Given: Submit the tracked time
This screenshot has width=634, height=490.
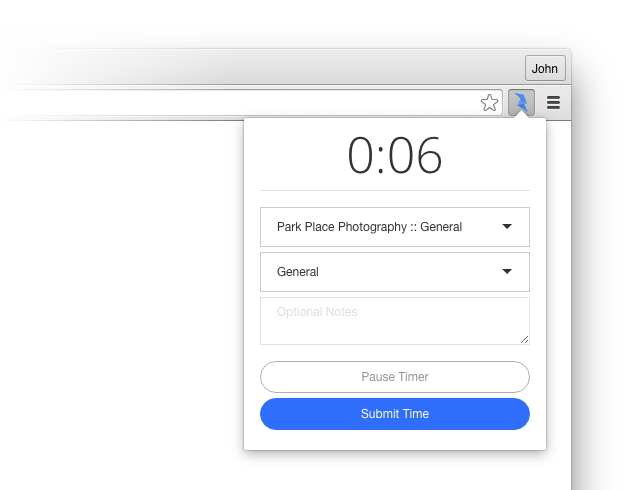Looking at the screenshot, I should click(x=395, y=414).
